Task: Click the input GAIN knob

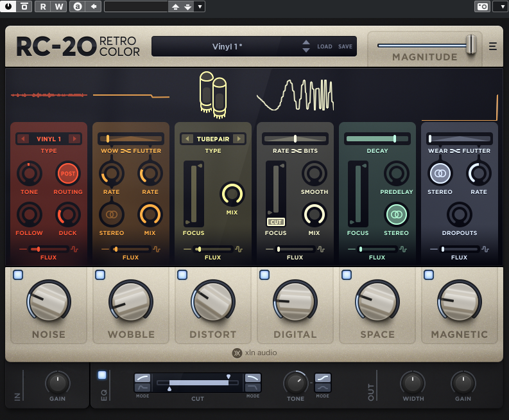Action: (58, 383)
